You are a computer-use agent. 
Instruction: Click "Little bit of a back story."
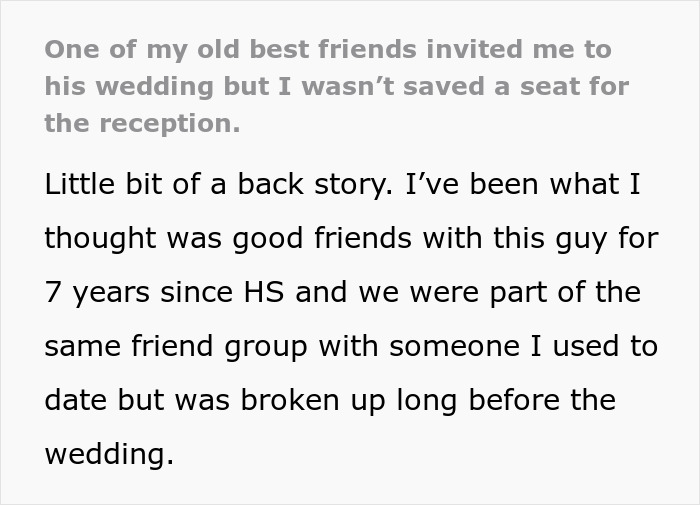click(x=219, y=184)
